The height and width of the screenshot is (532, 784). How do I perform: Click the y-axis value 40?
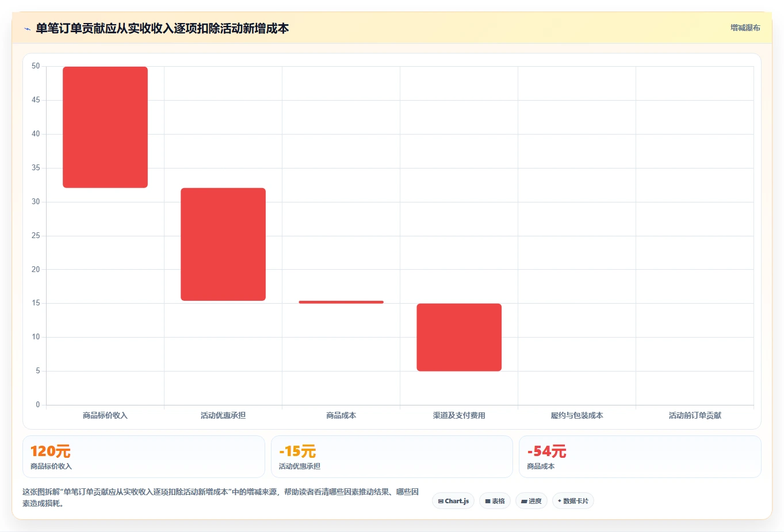[x=36, y=134]
